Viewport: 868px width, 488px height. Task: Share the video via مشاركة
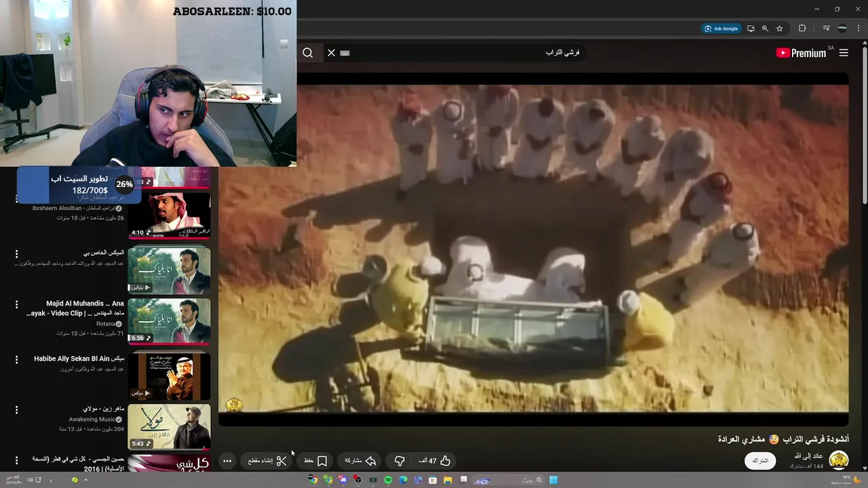(360, 461)
